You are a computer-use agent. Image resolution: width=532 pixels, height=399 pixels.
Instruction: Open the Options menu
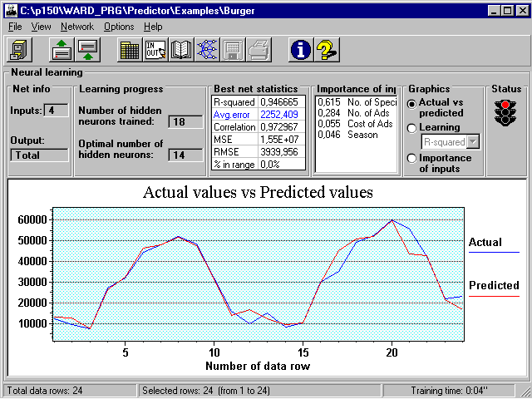pos(119,27)
